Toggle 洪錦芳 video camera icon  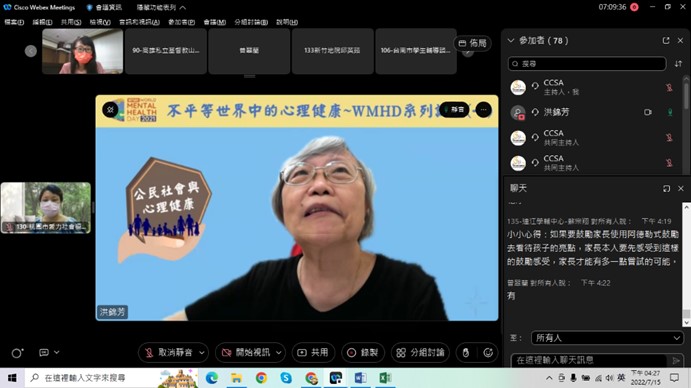pos(648,112)
